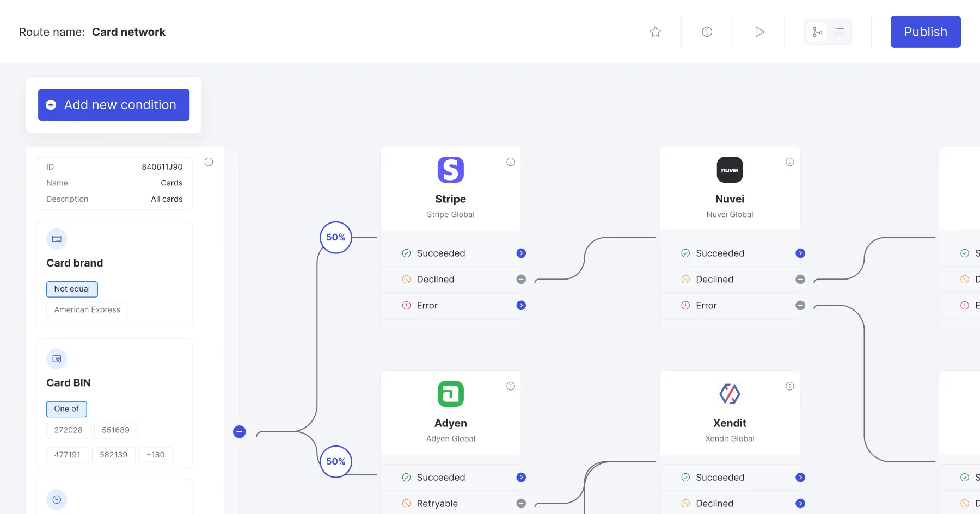980x514 pixels.
Task: Select the Cards name value
Action: point(171,183)
